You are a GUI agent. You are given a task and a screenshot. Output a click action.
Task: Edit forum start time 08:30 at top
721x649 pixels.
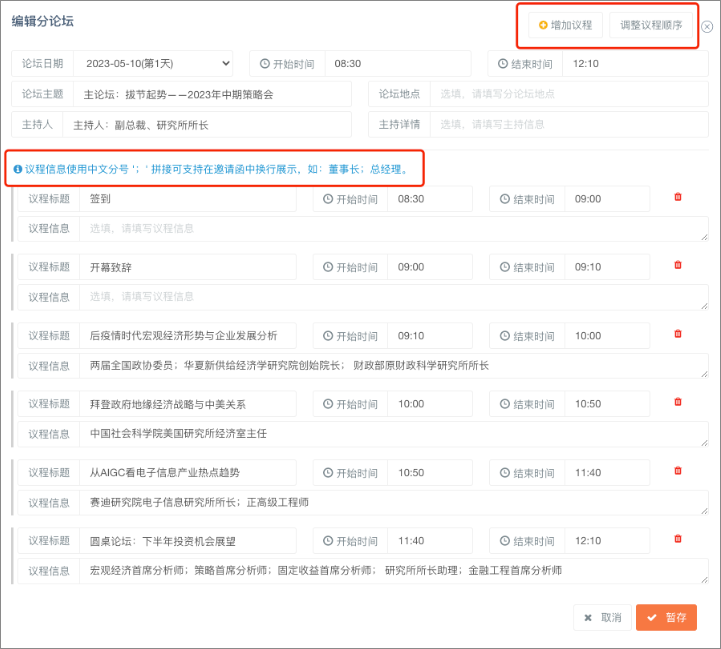pos(398,63)
